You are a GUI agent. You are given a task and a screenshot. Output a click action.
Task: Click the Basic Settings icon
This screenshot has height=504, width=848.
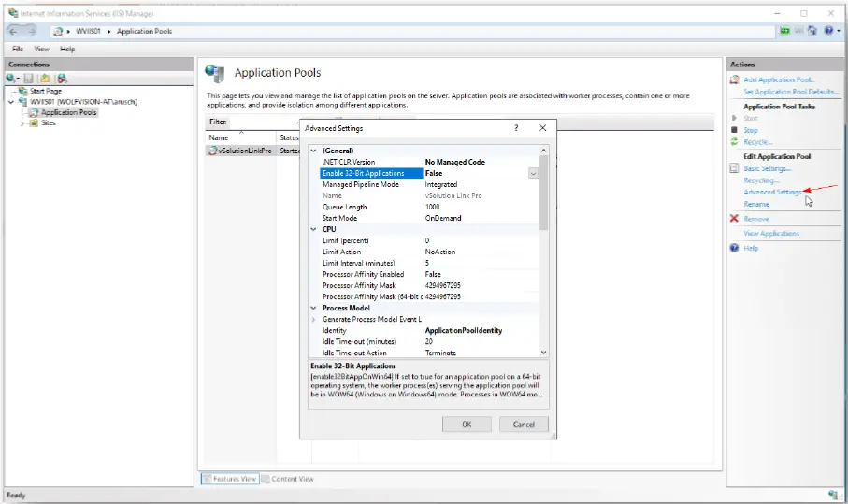point(735,168)
